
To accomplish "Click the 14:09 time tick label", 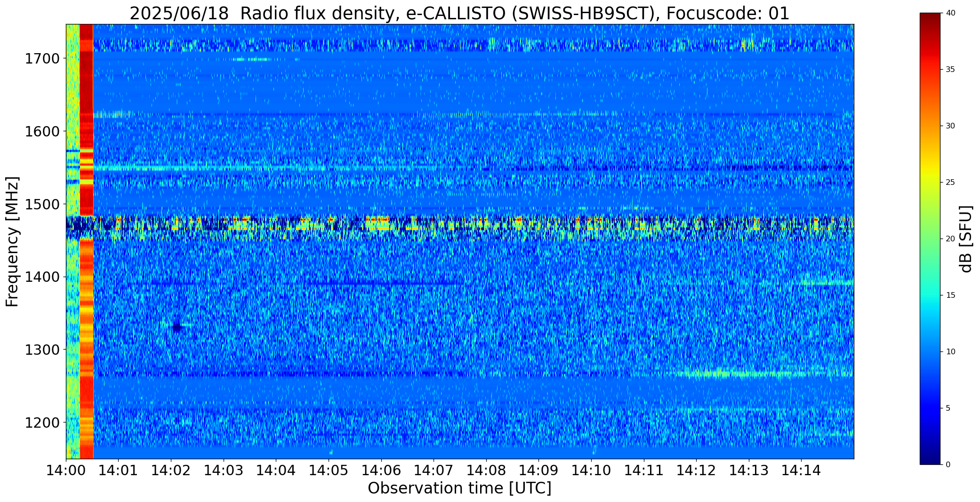I will [538, 470].
